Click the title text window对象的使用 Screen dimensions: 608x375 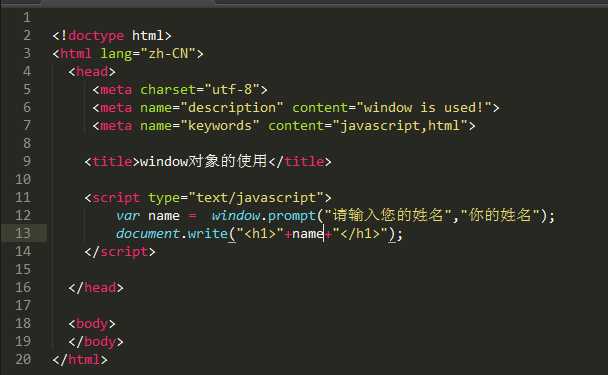pyautogui.click(x=203, y=161)
